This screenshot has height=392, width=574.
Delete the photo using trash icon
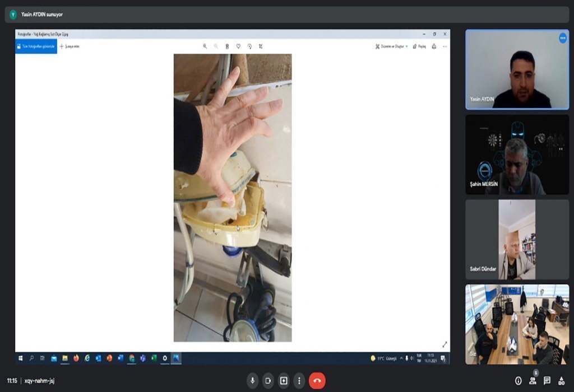pyautogui.click(x=227, y=46)
